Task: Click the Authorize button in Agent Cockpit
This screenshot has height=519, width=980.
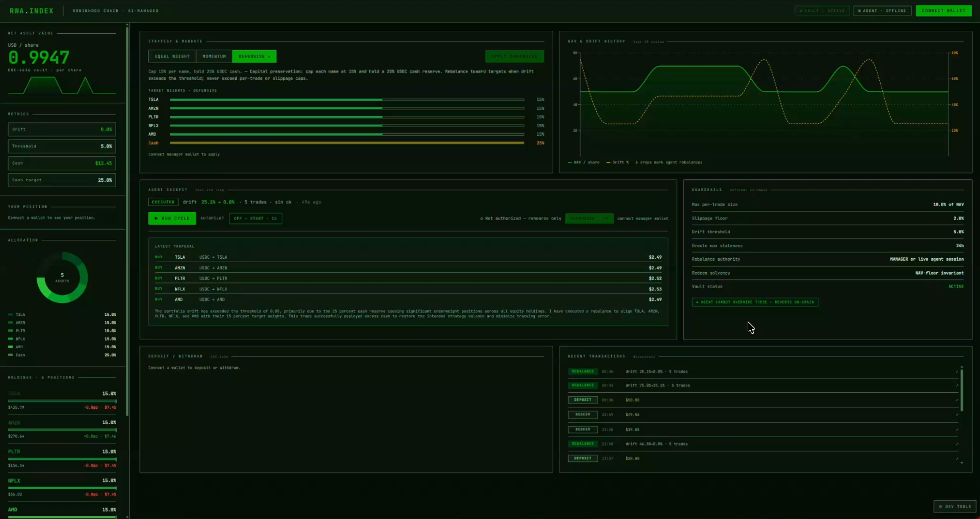Action: pyautogui.click(x=589, y=218)
